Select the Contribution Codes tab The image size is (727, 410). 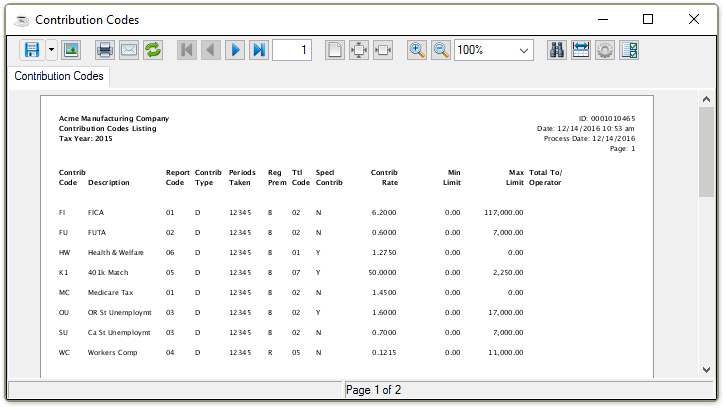(58, 76)
